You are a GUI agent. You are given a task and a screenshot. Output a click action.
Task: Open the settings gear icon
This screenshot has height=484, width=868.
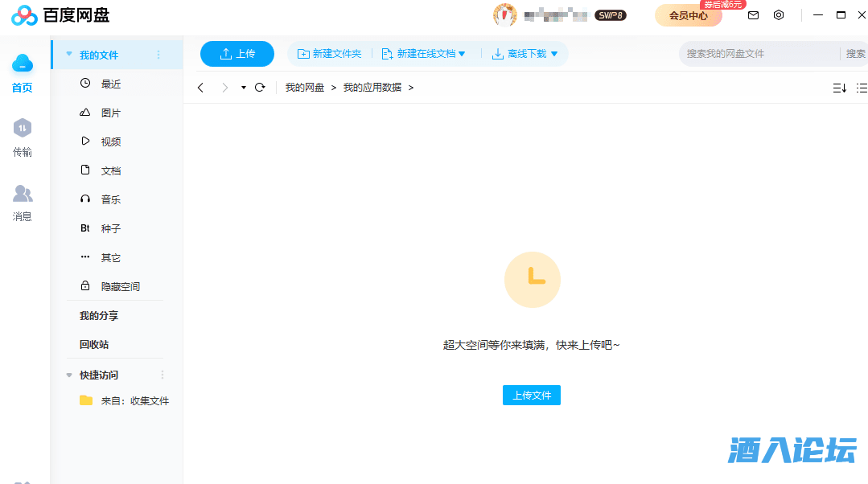(779, 14)
